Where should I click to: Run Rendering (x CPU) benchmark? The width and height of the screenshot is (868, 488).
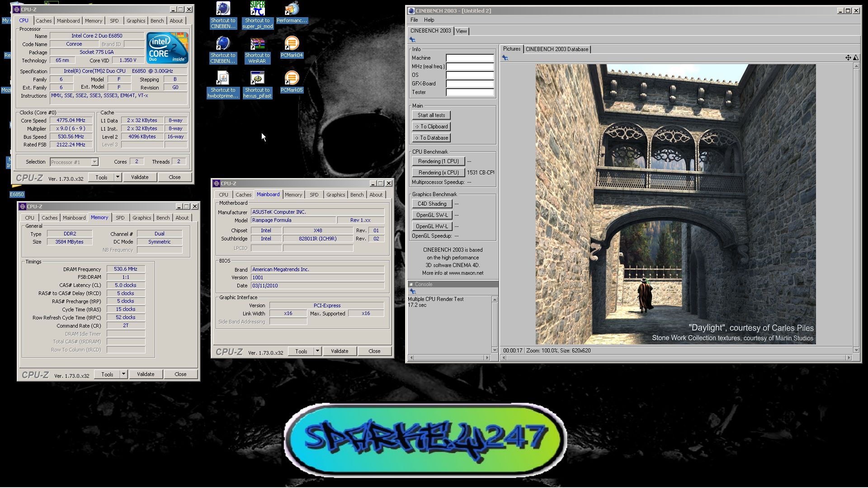pyautogui.click(x=438, y=173)
